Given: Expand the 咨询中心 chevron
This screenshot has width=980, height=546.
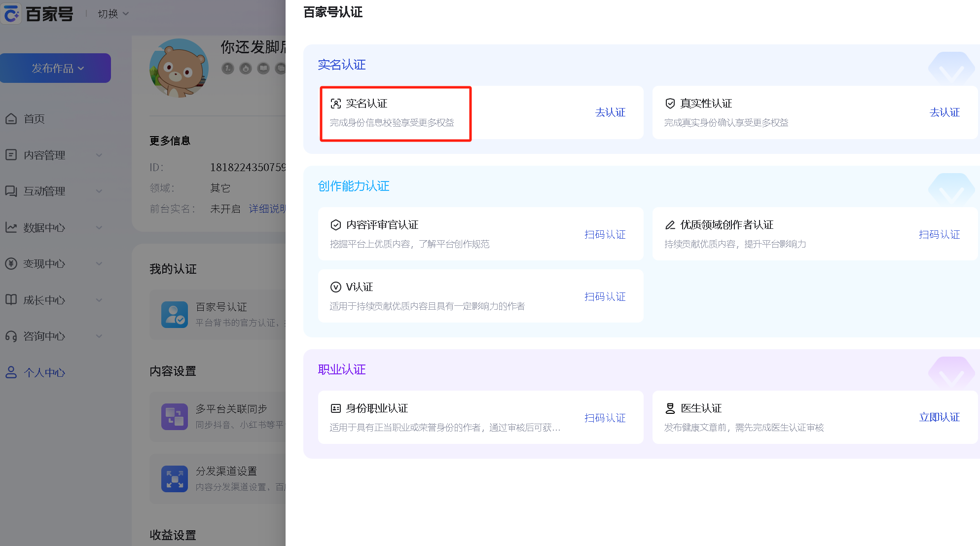Looking at the screenshot, I should pyautogui.click(x=99, y=336).
